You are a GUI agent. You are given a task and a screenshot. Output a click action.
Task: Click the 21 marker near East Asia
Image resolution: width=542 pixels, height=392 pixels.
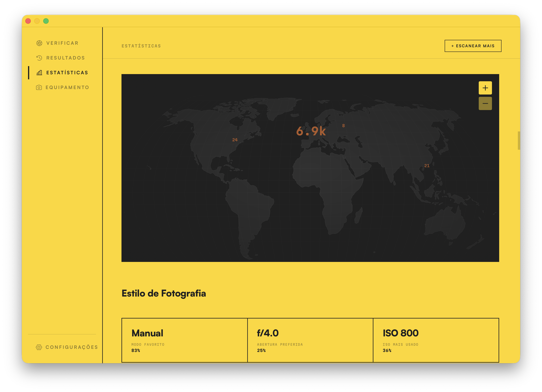[427, 166]
